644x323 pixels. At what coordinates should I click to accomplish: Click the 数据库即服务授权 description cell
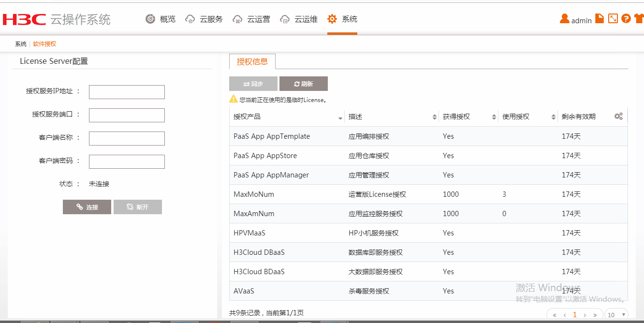[376, 252]
